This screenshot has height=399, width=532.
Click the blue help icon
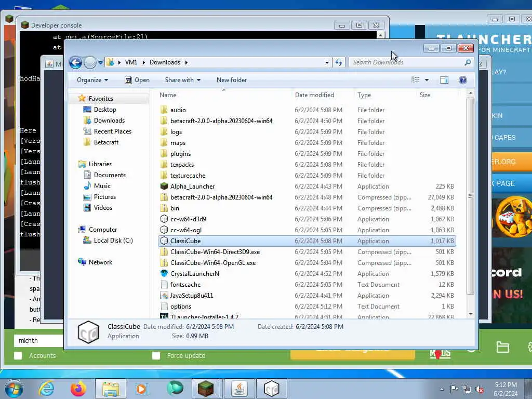coord(462,80)
